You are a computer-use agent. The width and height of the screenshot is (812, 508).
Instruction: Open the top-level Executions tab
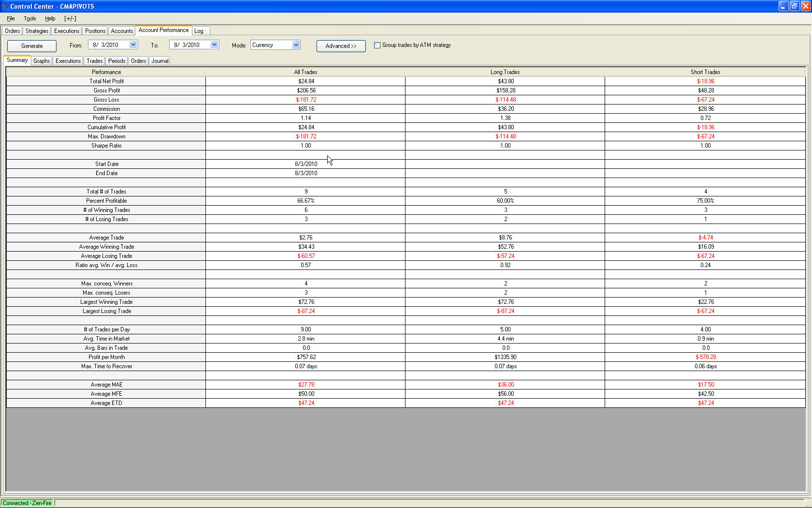click(x=67, y=31)
